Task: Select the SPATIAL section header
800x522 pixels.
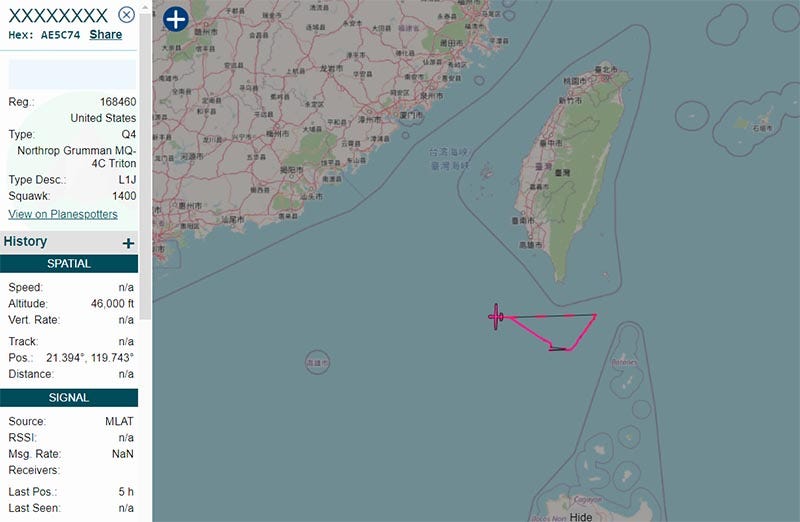Action: [69, 264]
